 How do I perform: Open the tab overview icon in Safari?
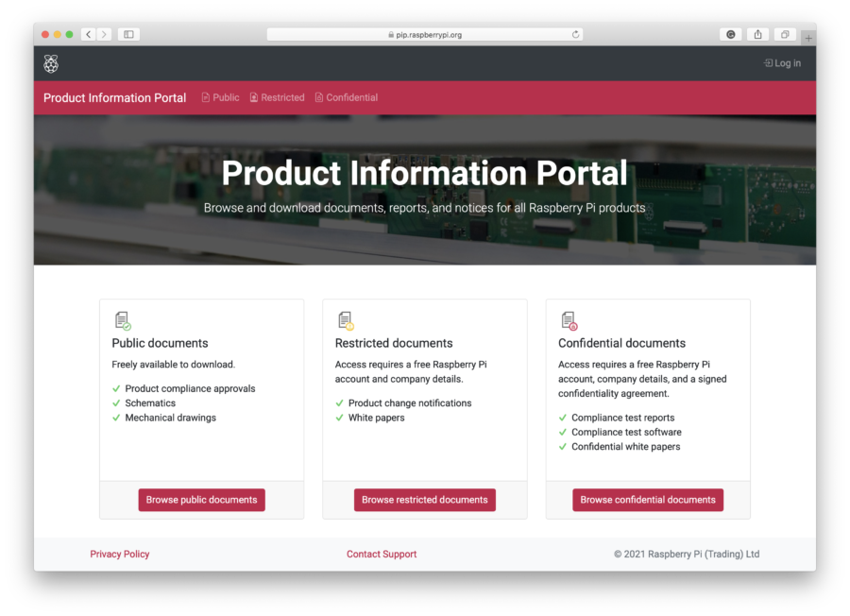click(x=785, y=34)
